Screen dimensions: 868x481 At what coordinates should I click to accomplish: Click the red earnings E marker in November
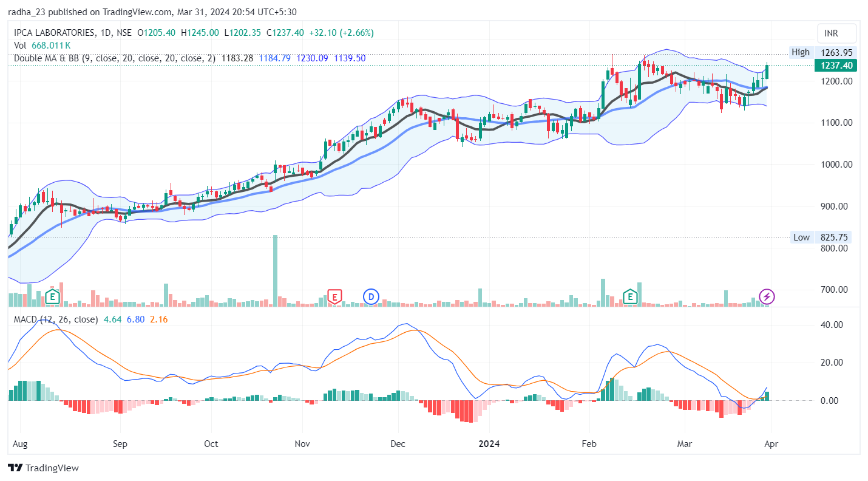pyautogui.click(x=334, y=296)
